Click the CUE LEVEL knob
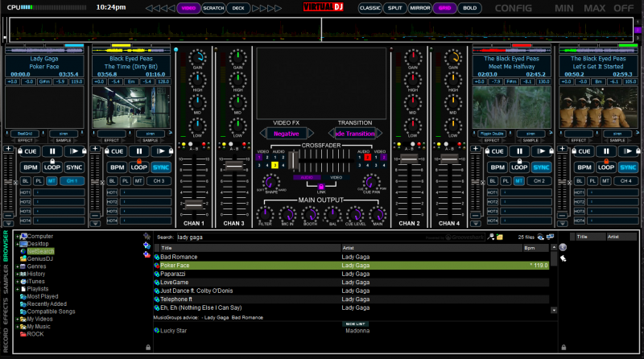This screenshot has width=644, height=359. tap(355, 214)
